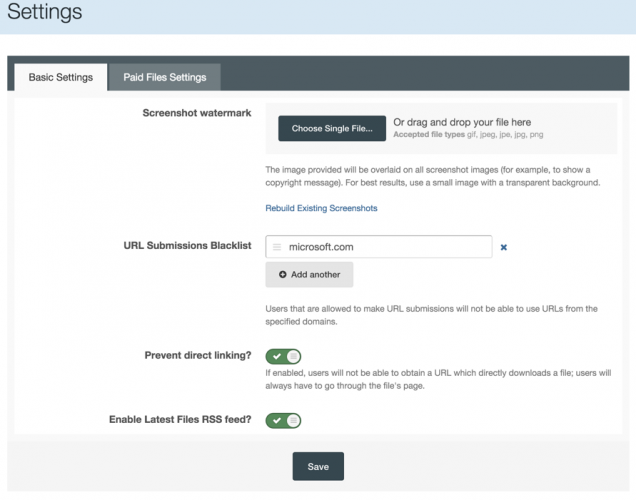Viewport: 636px width, 500px height.
Task: Click the Accepted file types hint text
Action: coord(468,135)
